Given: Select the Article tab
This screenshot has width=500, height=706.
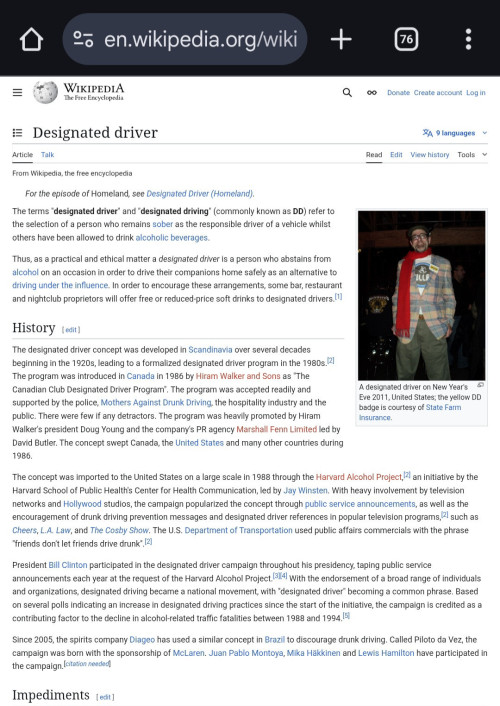Looking at the screenshot, I should (x=23, y=154).
